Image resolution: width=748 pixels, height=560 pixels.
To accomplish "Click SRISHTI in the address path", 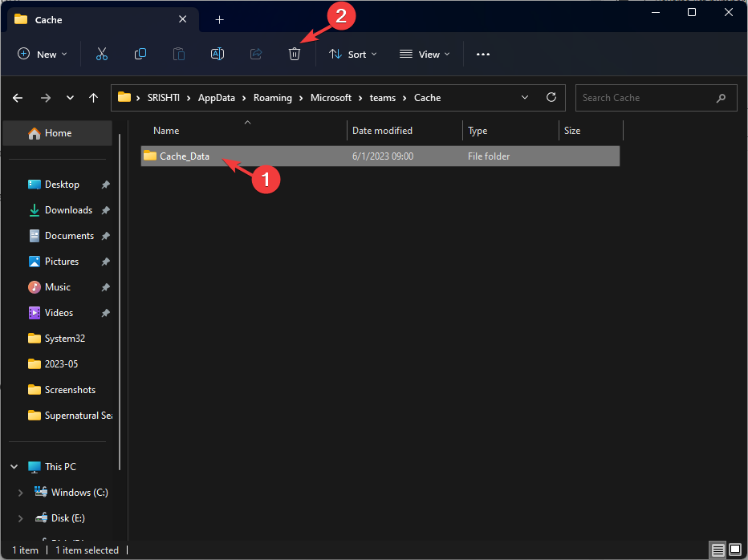I will tap(163, 98).
